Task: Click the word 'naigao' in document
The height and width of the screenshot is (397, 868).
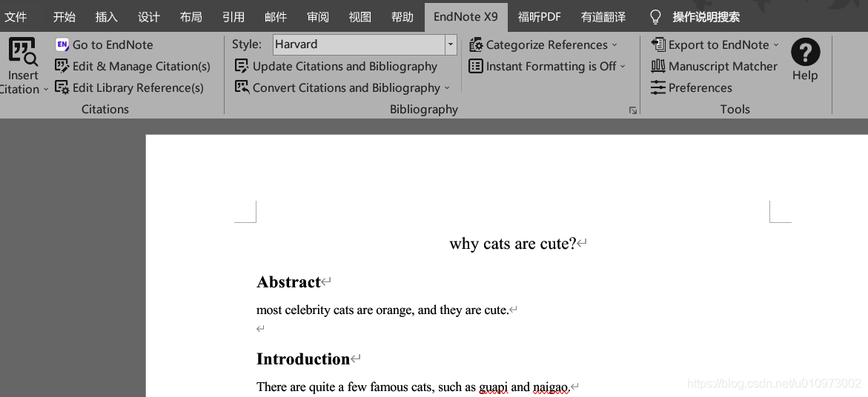Action: tap(550, 387)
